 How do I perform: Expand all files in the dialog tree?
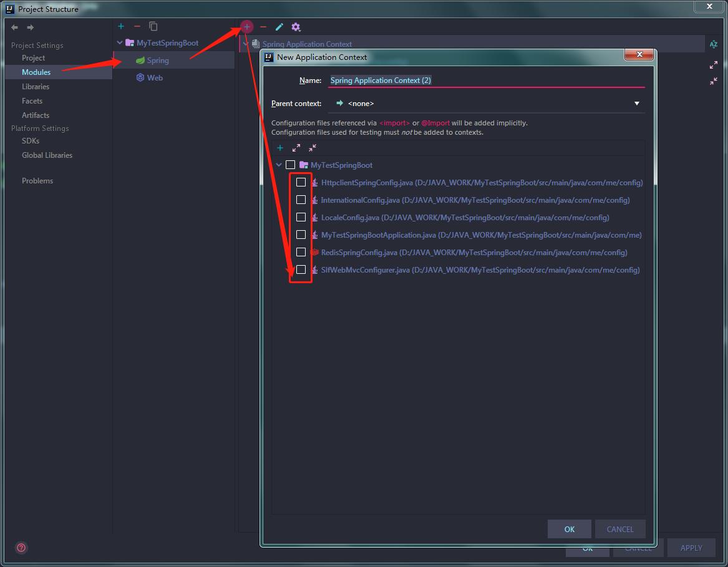(296, 148)
